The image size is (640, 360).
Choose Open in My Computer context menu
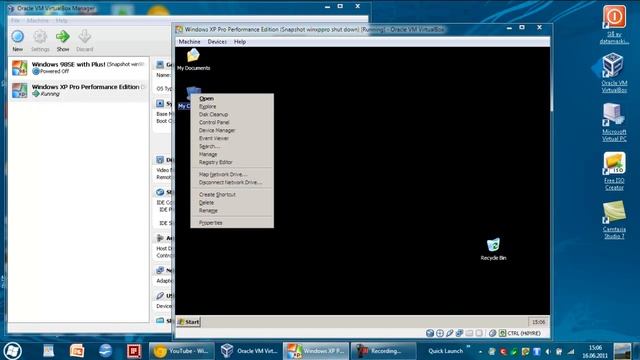232,98
